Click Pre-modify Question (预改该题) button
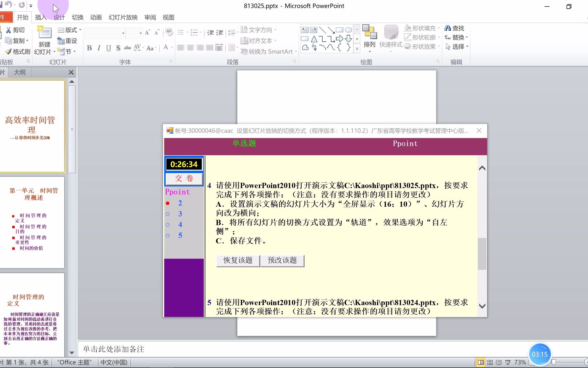 [x=282, y=260]
